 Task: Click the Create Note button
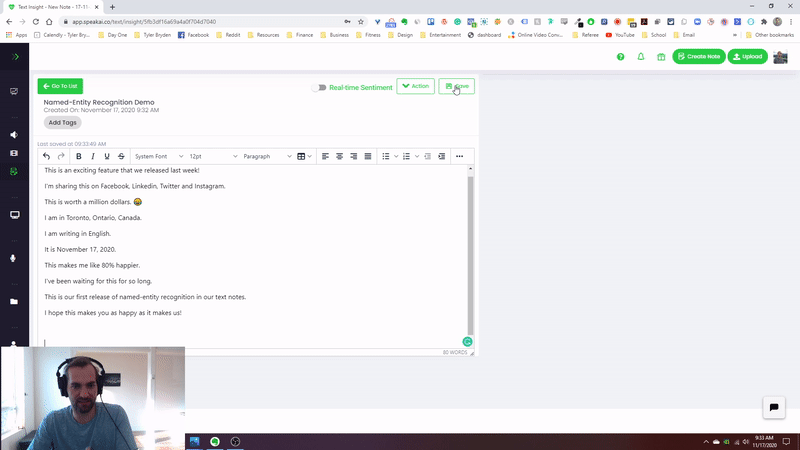point(698,57)
